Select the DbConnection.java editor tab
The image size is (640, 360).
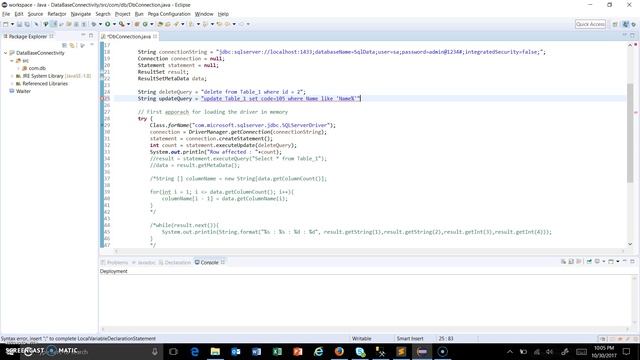pos(129,36)
